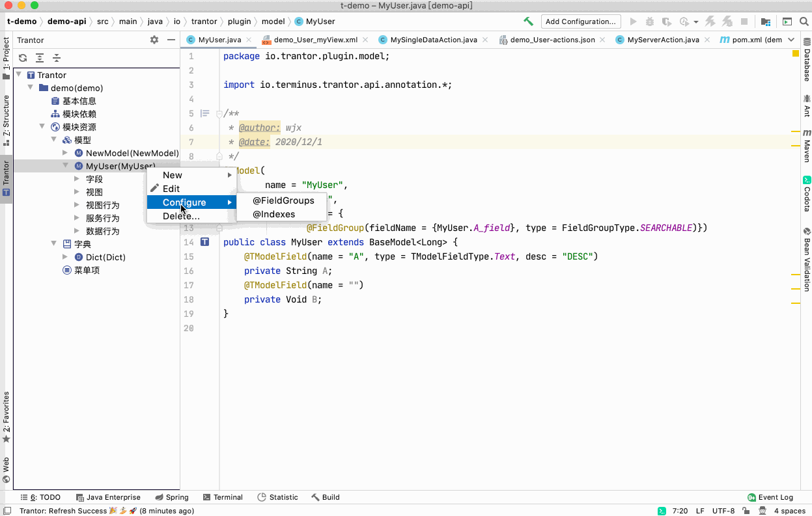Screen dimensions: 812x516
Task: Open Trantor panel gear settings
Action: point(154,40)
